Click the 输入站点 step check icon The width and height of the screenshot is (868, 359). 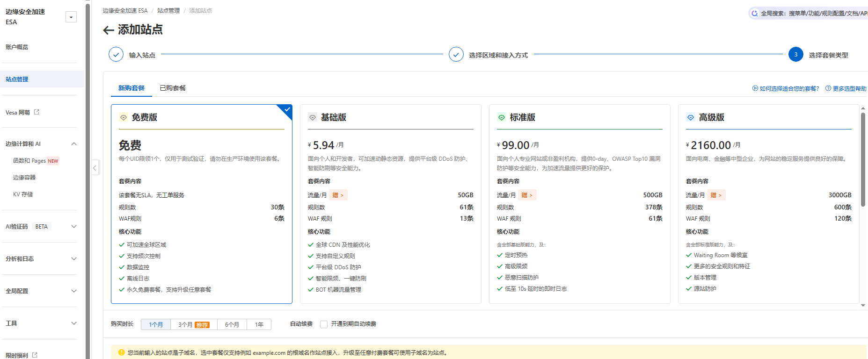tap(116, 55)
